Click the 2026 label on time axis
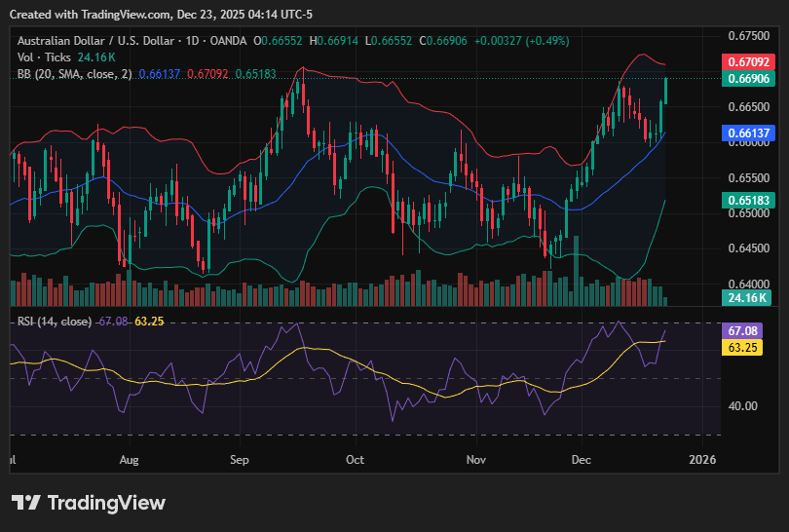Viewport: 789px width, 532px height. point(701,458)
